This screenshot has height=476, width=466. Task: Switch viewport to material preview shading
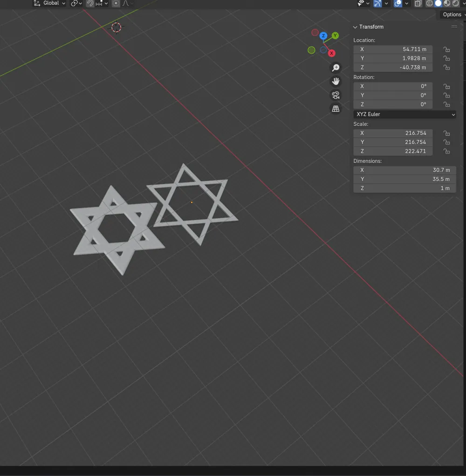[x=446, y=3]
